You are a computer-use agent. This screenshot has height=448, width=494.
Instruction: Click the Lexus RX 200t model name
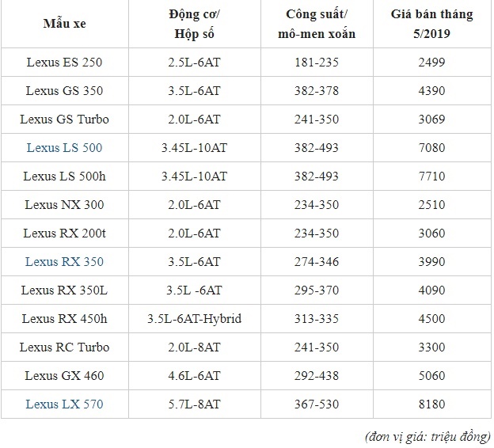[x=64, y=233]
